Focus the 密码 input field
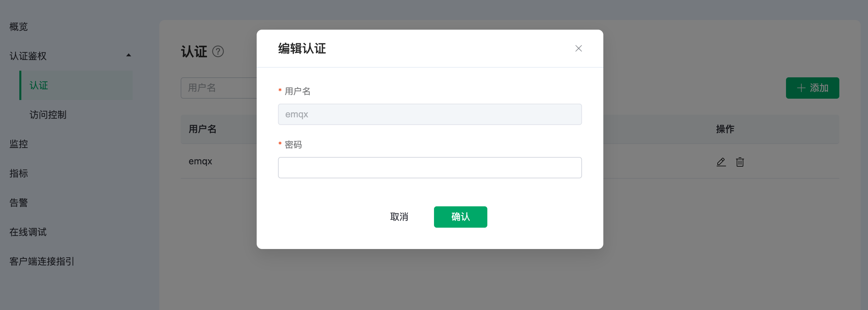Image resolution: width=868 pixels, height=310 pixels. click(430, 167)
